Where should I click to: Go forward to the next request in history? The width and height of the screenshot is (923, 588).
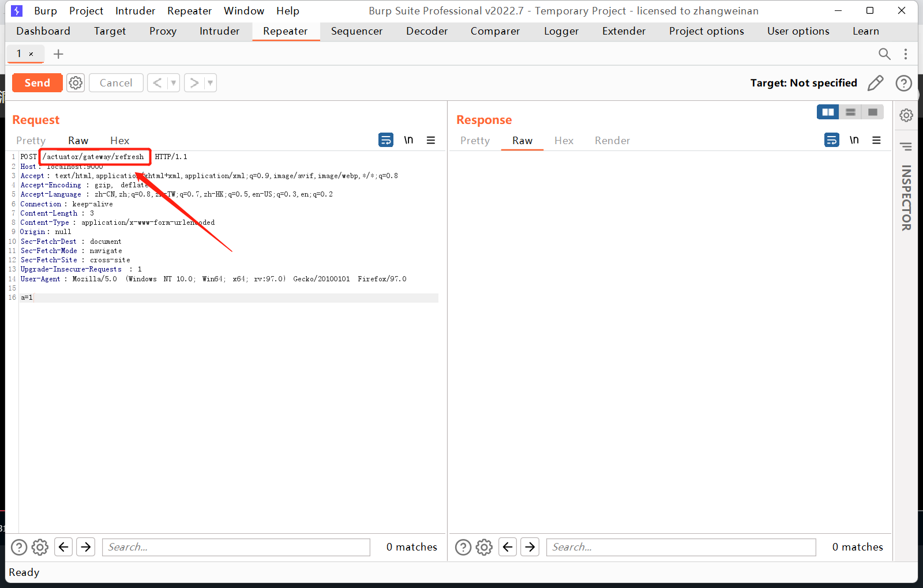coord(194,83)
